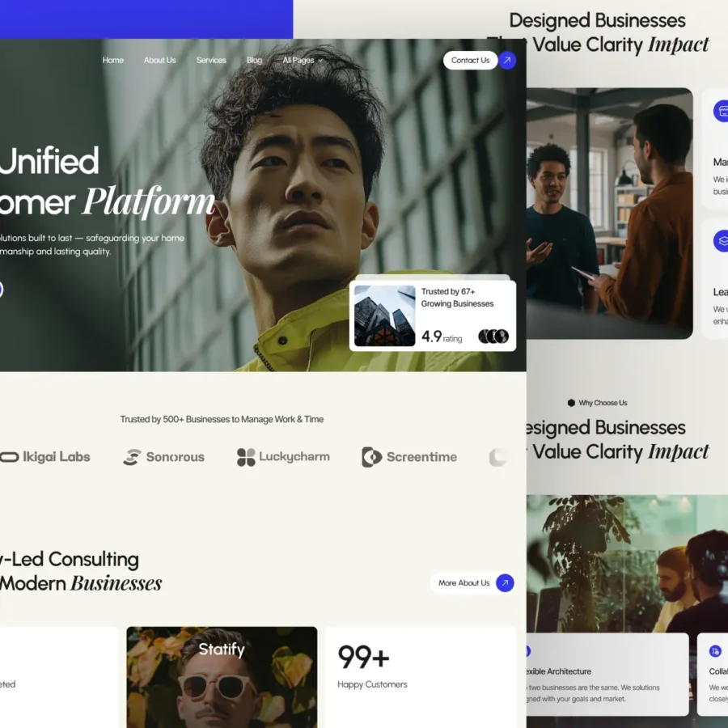Expand the All Pages dropdown menu
This screenshot has width=728, height=728.
pos(303,61)
